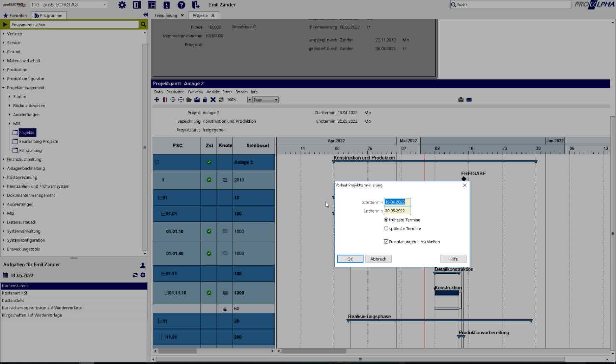Screen dimensions: 616x364
Task: Open Aufgaben panel settings gear
Action: click(x=143, y=275)
